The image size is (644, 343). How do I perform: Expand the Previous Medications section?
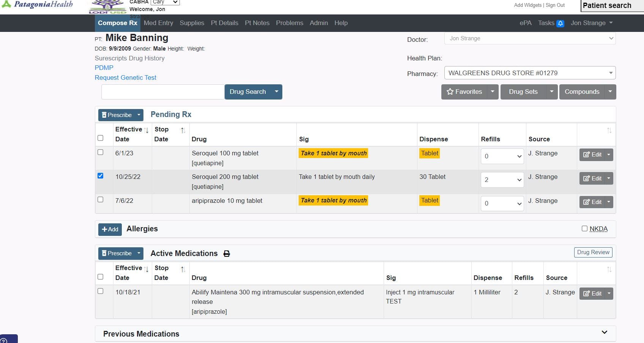click(604, 333)
